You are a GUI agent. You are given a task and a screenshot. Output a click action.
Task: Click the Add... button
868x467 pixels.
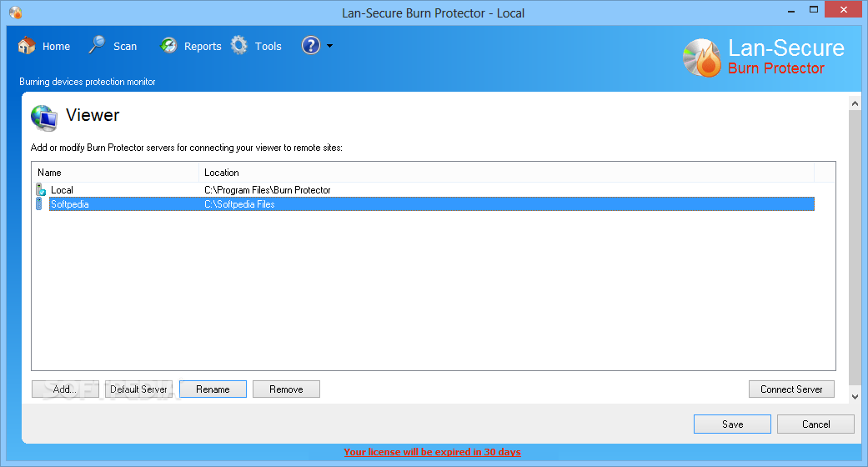coord(65,389)
